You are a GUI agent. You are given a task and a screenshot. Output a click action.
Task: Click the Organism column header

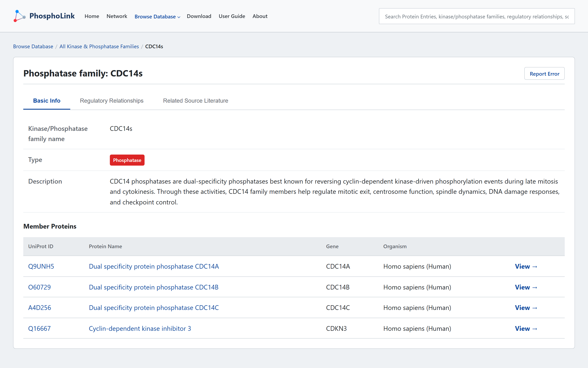pos(395,246)
